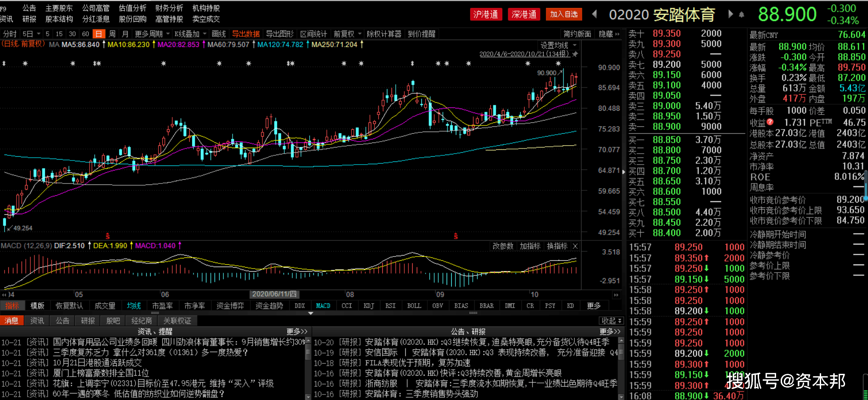This screenshot has height=400, width=868.
Task: Go to previous stock with left arrow
Action: pos(594,14)
